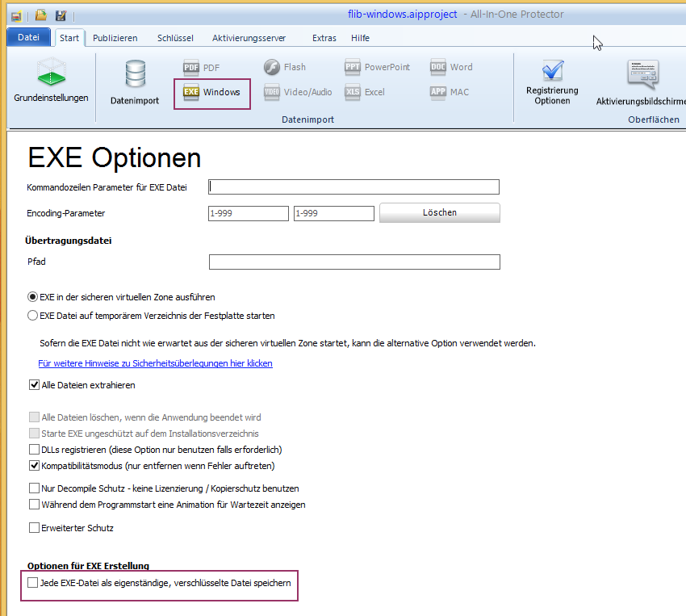Switch to the Publizieren tab
This screenshot has height=616, width=686.
point(115,38)
